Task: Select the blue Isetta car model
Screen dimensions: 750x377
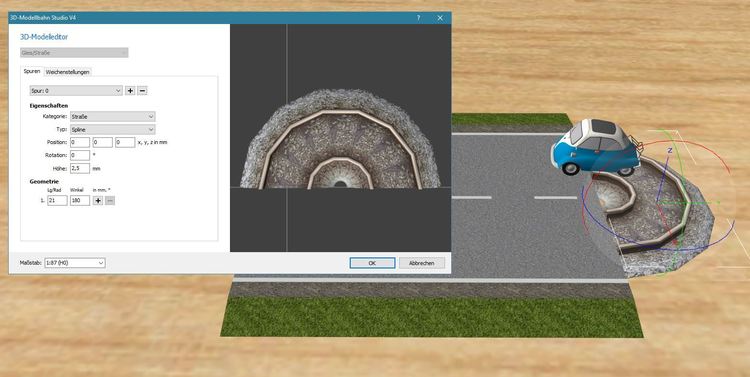Action: pos(596,147)
